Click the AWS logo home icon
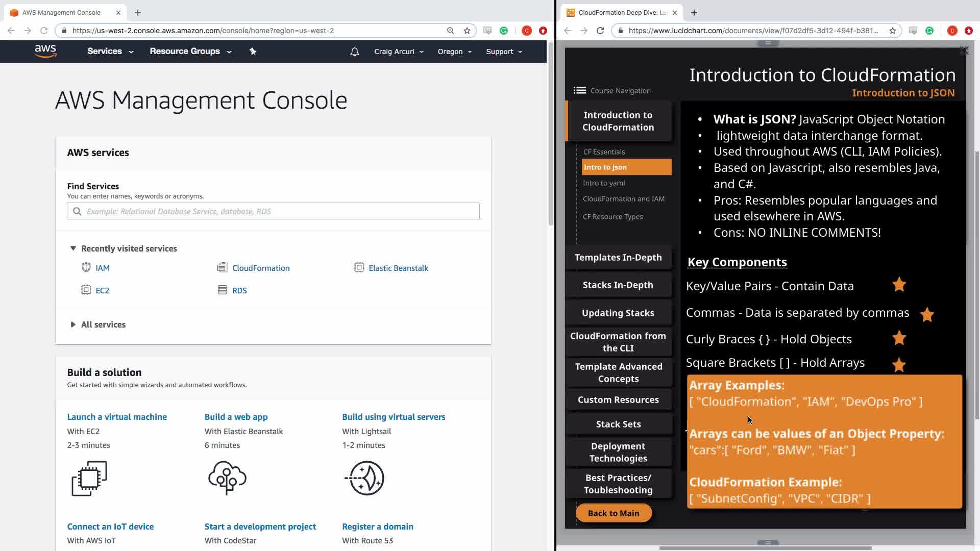The image size is (980, 551). tap(45, 51)
